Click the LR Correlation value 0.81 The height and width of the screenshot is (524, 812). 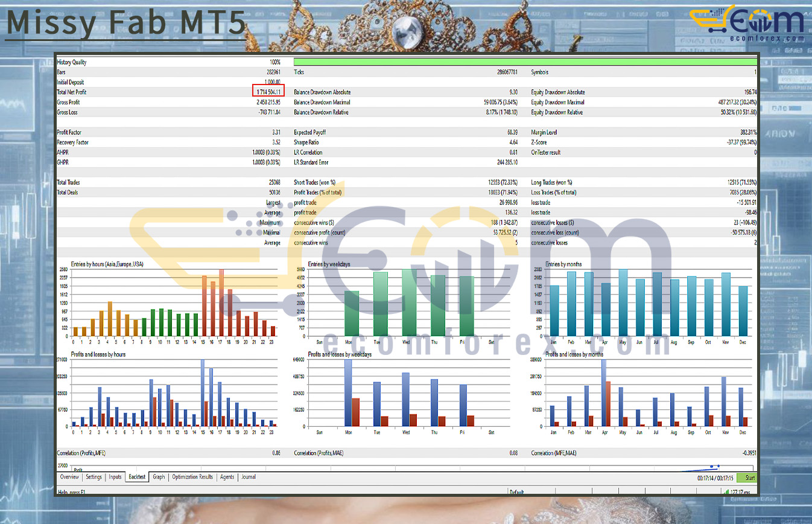(513, 153)
